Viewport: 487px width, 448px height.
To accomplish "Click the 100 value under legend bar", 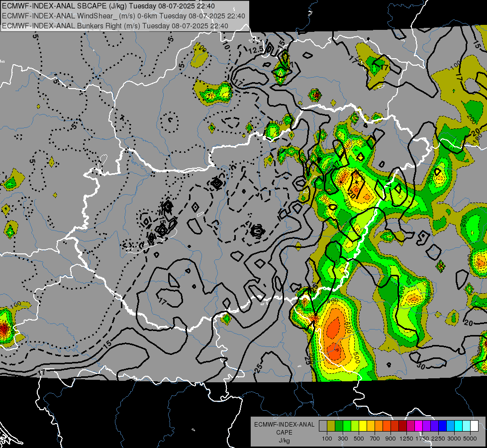I will click(x=327, y=439).
